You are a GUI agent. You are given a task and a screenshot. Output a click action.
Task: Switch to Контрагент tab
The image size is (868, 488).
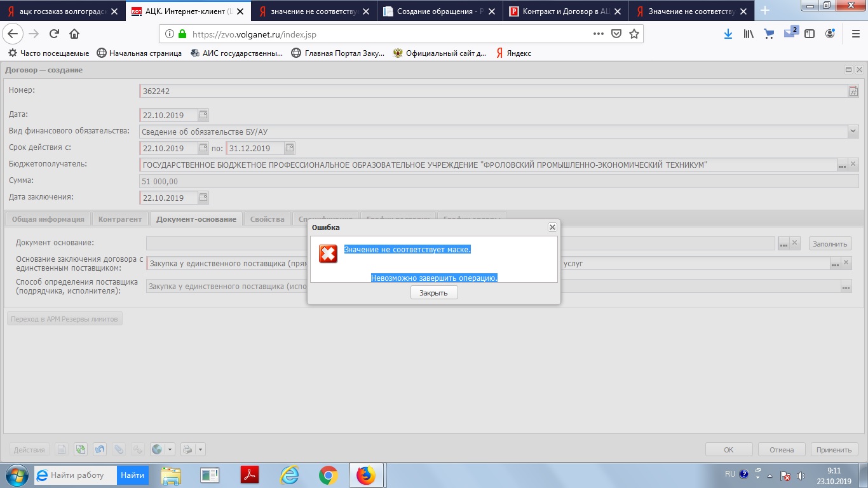120,219
